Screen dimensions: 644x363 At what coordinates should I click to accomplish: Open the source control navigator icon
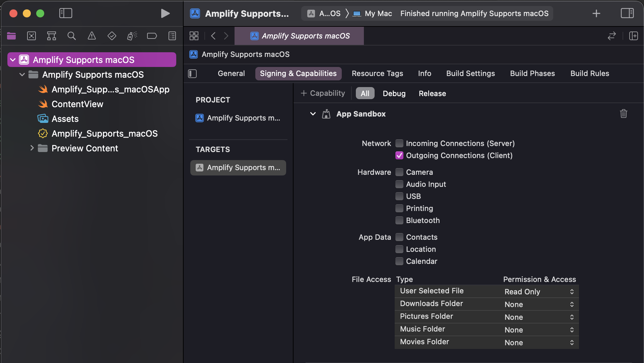(x=31, y=36)
